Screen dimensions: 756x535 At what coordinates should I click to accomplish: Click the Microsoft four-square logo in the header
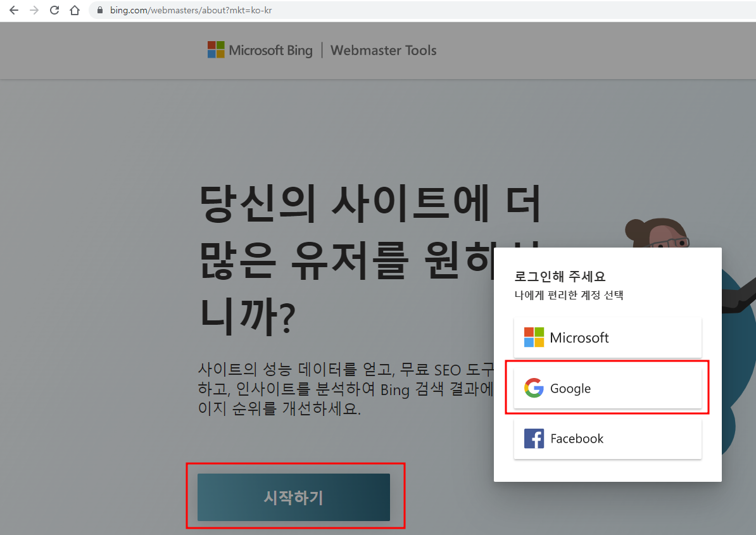click(x=216, y=49)
